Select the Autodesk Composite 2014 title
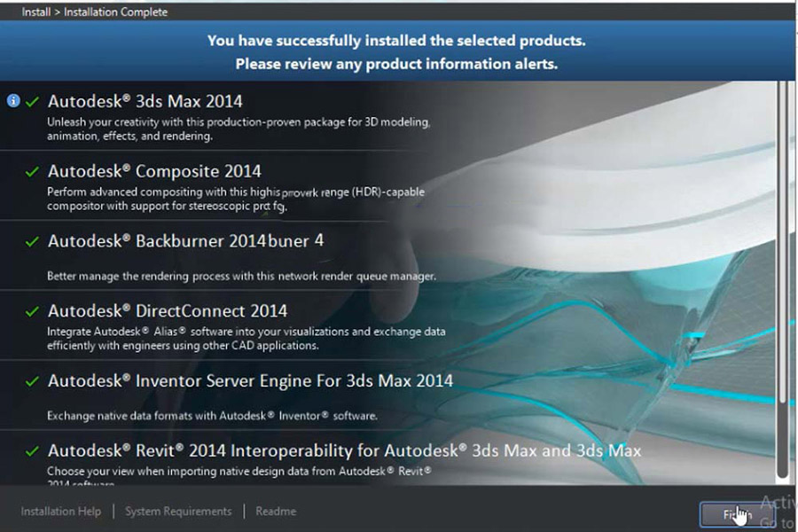798x532 pixels. [154, 171]
